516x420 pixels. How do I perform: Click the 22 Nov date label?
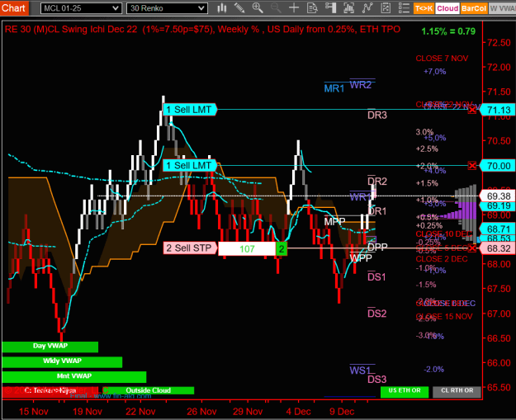[140, 412]
